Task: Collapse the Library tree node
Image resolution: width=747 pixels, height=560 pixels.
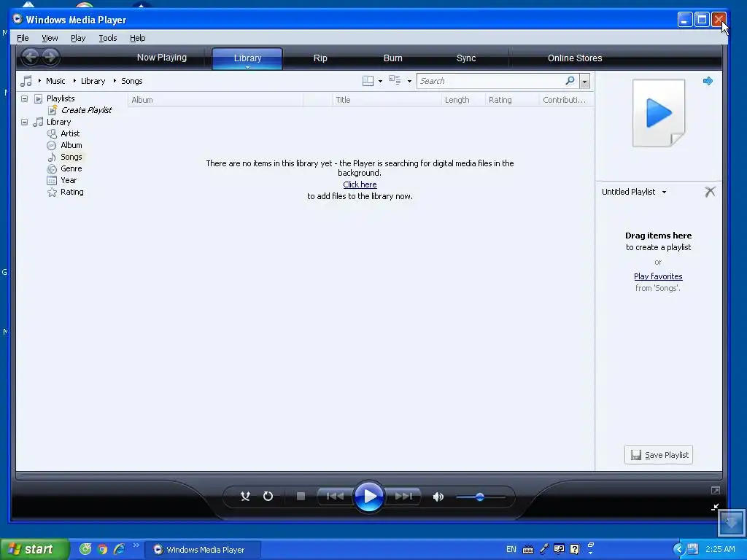Action: (24, 122)
